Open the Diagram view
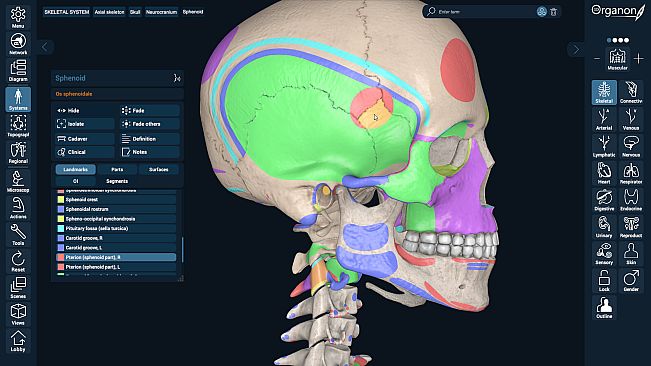The image size is (651, 366). coord(18,70)
